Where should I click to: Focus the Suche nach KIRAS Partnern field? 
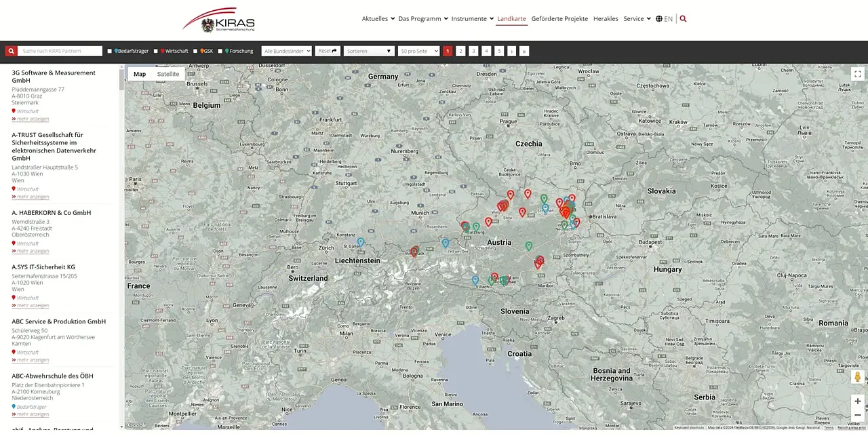point(60,51)
